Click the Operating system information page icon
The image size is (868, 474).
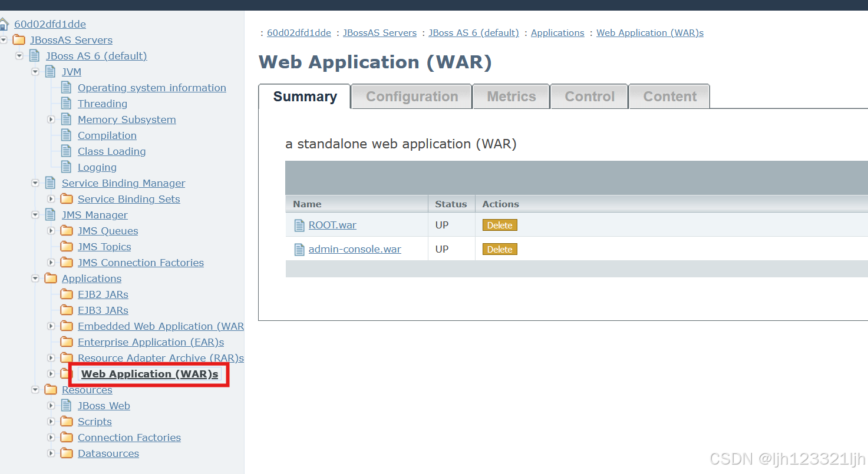67,88
